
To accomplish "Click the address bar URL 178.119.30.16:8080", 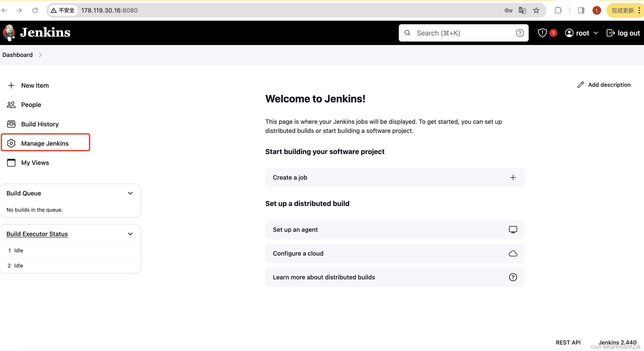I will (109, 10).
